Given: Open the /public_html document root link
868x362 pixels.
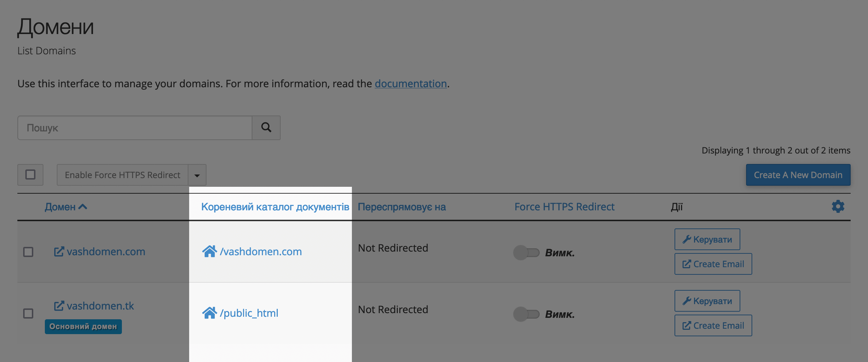Looking at the screenshot, I should (x=249, y=313).
